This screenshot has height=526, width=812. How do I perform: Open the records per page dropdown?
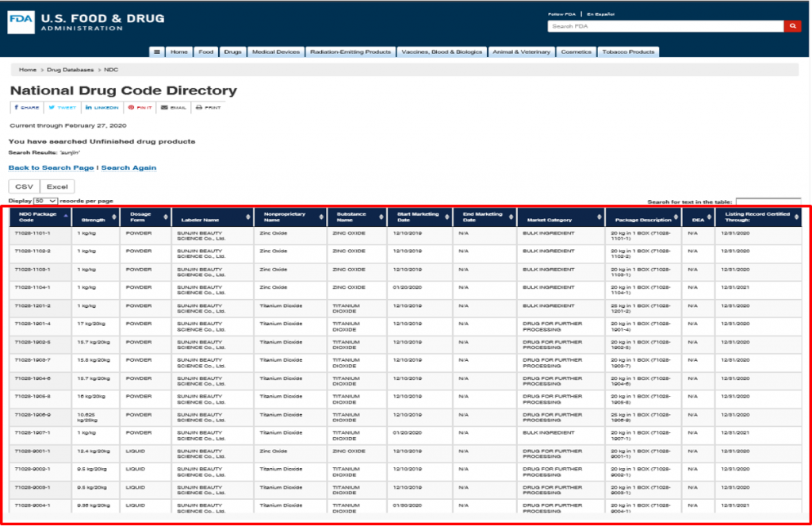45,202
